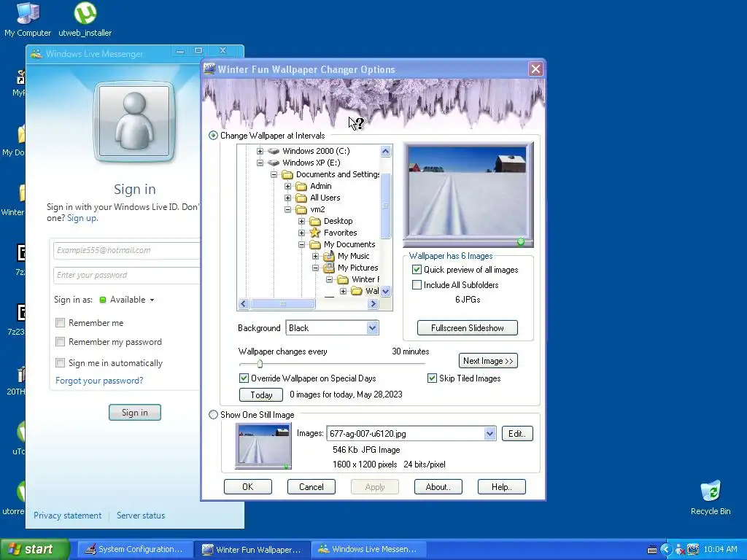Click the Windows Live Messenger profile picture
This screenshot has width=747, height=560.
tap(135, 121)
